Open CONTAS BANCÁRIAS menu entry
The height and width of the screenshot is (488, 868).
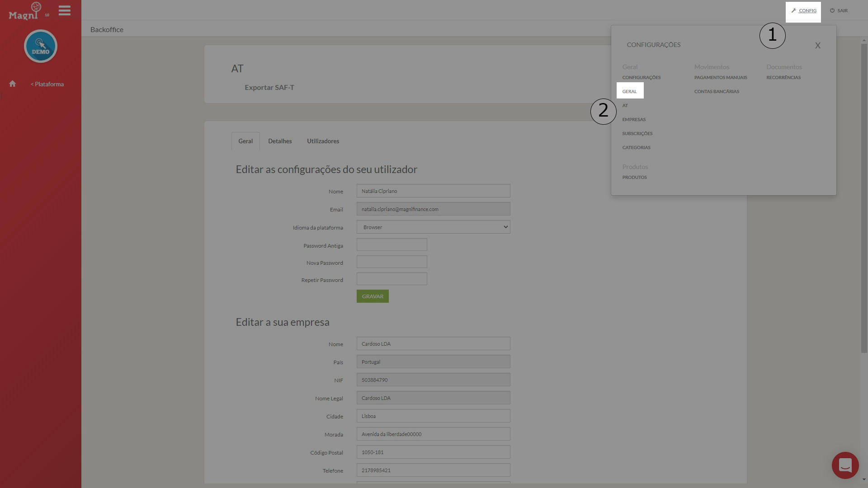click(717, 92)
